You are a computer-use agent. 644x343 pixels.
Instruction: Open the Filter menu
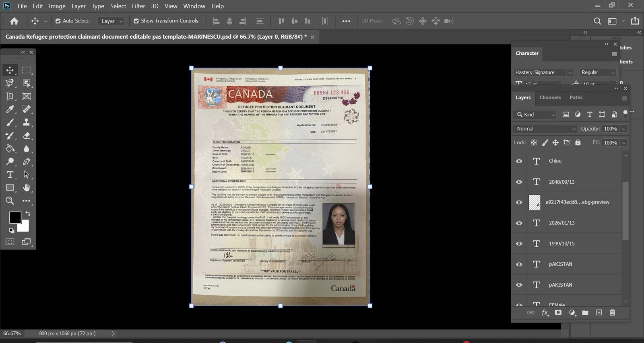[x=138, y=6]
